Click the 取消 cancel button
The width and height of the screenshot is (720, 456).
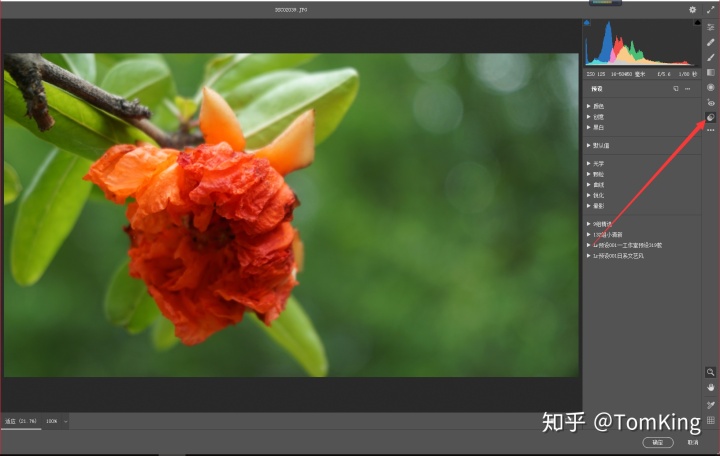point(693,442)
